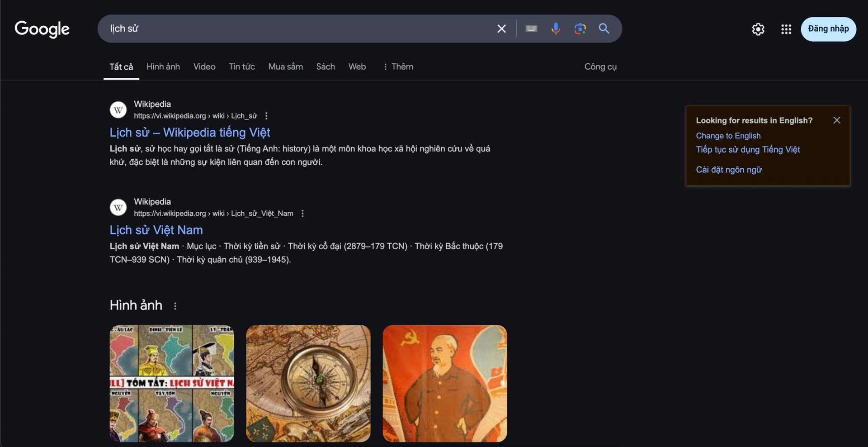
Task: Open the on-screen keyboard input tool
Action: (531, 29)
